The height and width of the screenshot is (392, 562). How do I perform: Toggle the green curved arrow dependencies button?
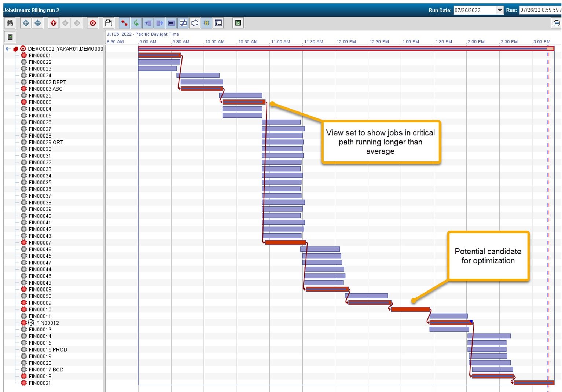tap(136, 23)
